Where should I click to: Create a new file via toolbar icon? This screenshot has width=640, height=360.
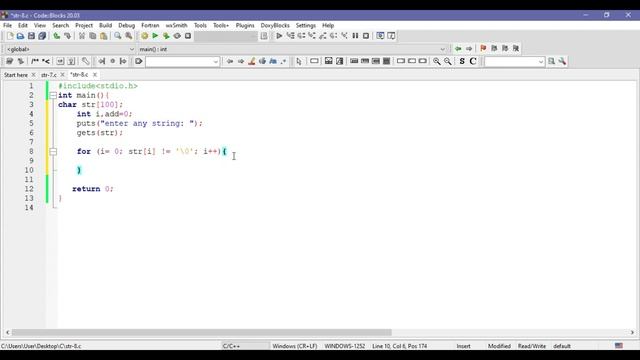(10, 36)
